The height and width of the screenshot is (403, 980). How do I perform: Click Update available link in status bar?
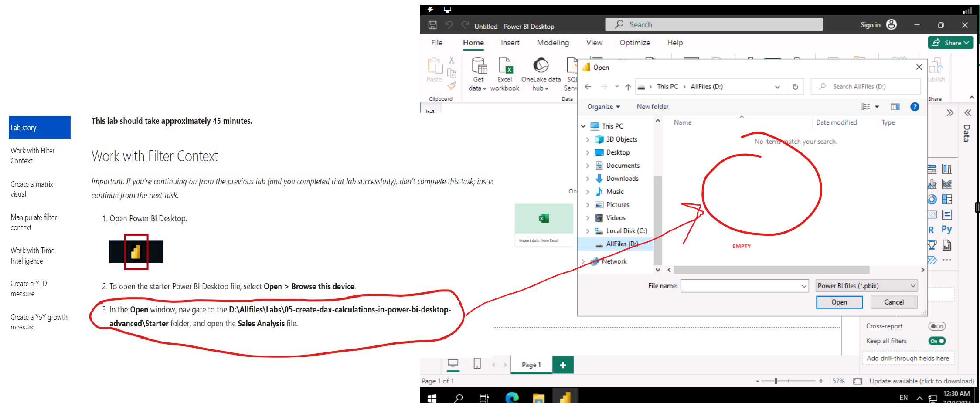point(922,381)
